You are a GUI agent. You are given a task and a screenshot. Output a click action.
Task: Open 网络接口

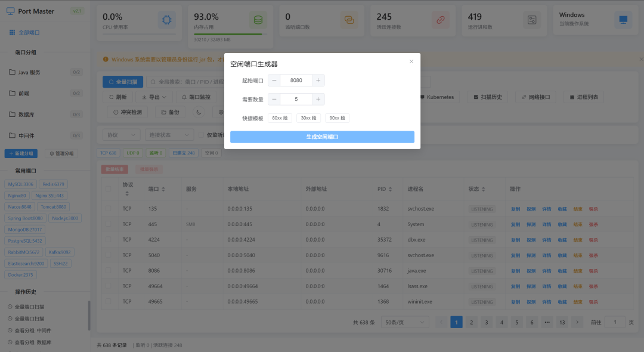click(535, 97)
